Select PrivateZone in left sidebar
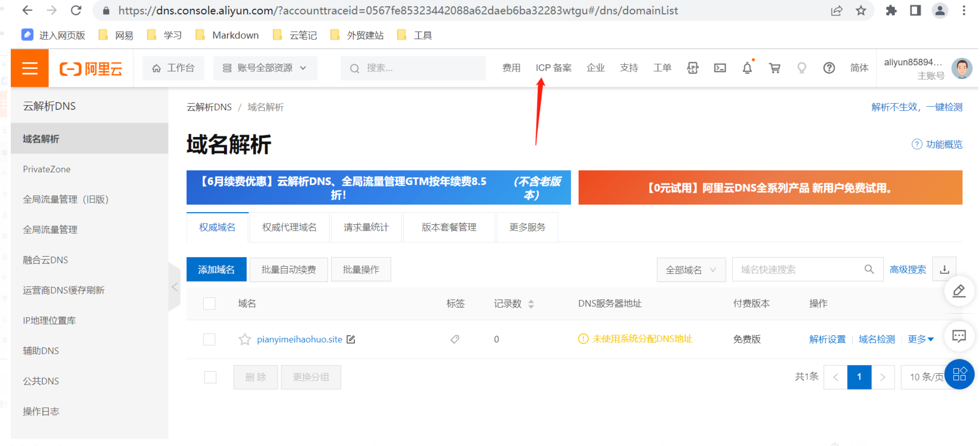Screen dimensions: 980x446 (x=47, y=169)
